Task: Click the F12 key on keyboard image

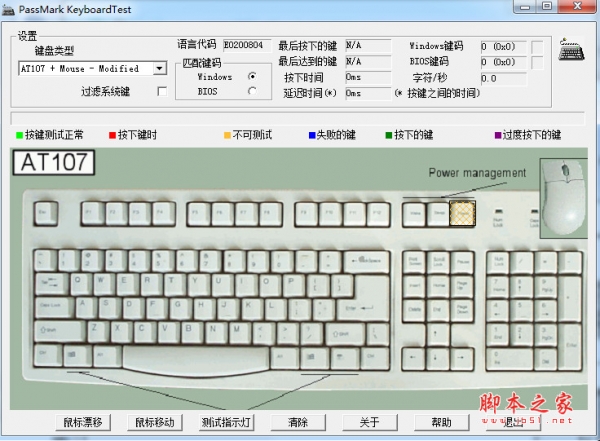Action: click(x=378, y=213)
